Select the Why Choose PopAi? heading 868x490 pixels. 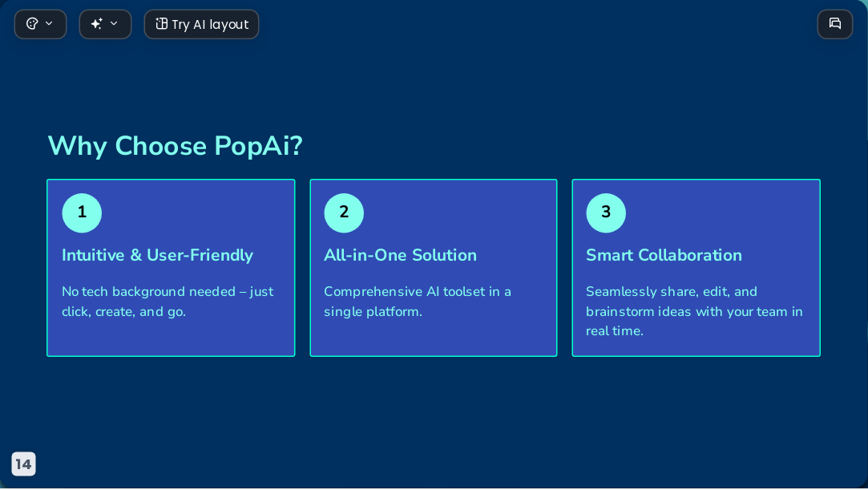(x=175, y=146)
